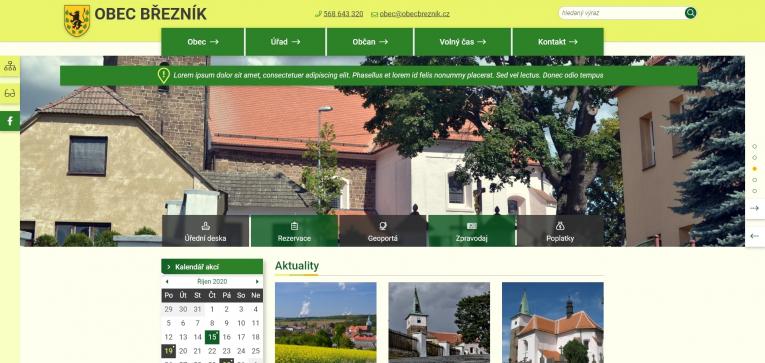The image size is (765, 363).
Task: Click the green search magnifier icon
Action: (690, 13)
